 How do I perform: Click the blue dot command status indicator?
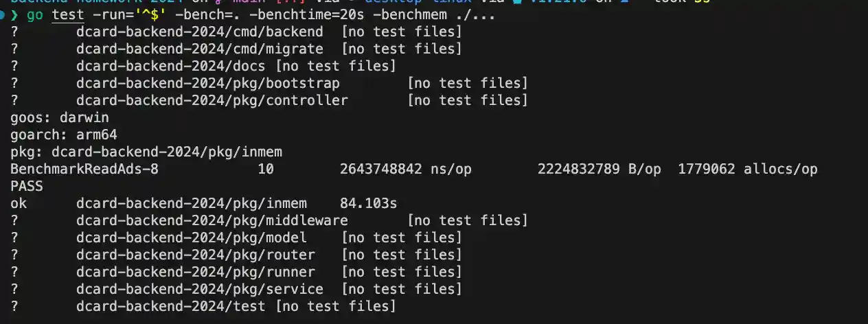tap(4, 14)
